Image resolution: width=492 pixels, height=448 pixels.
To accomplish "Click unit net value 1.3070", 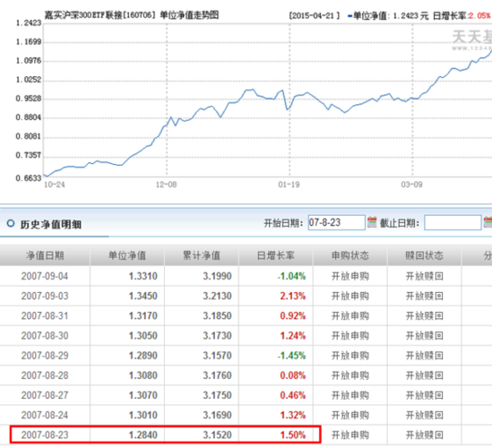I will pos(143,395).
